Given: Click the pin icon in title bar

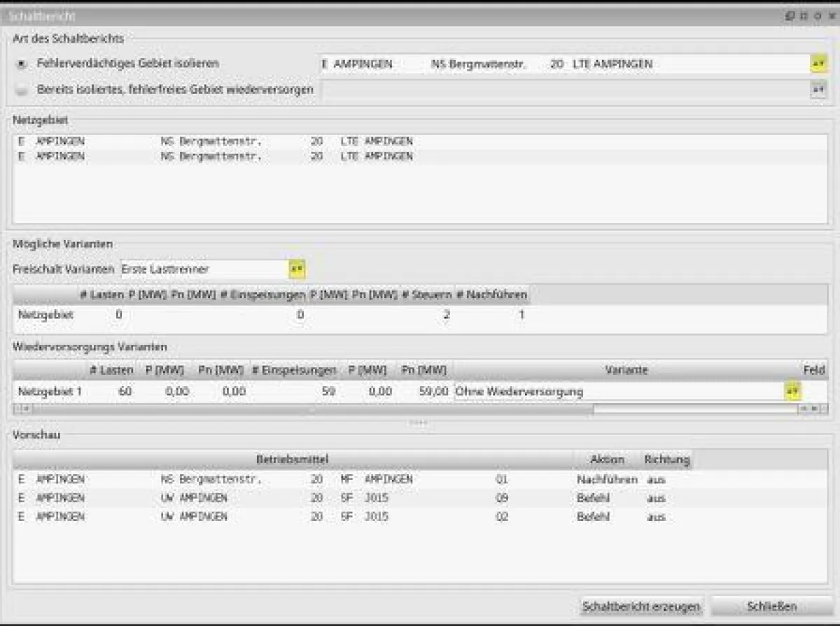Looking at the screenshot, I should (x=803, y=15).
